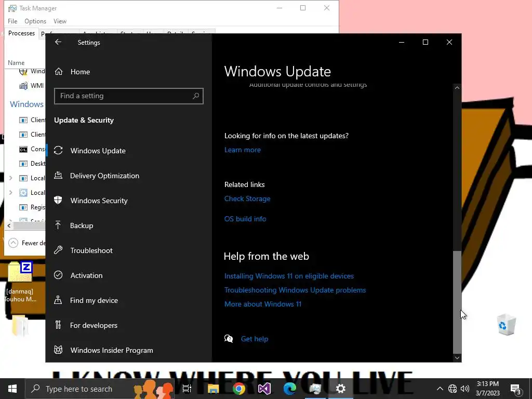The image size is (532, 399).
Task: Open the Recycle Bin desktop icon
Action: (507, 325)
